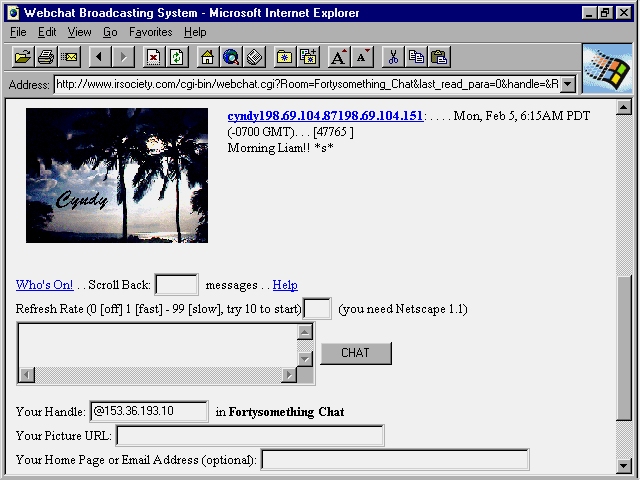This screenshot has width=640, height=480.
Task: Click the Print toolbar icon
Action: point(46,56)
